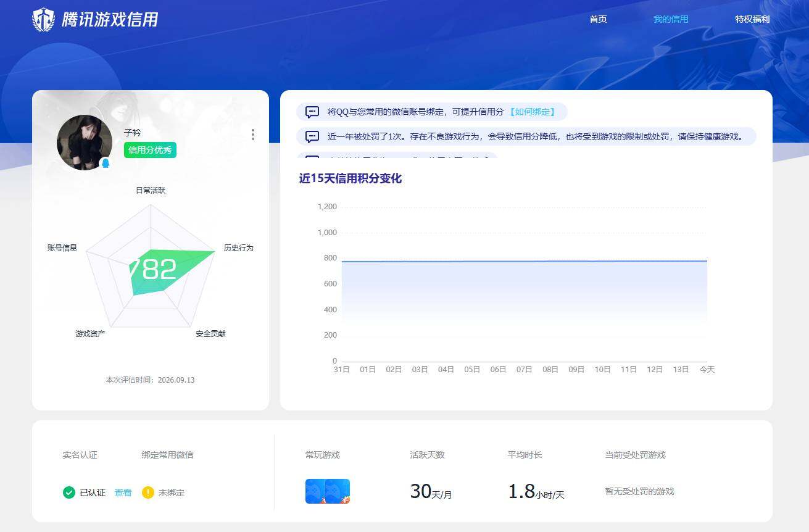This screenshot has width=809, height=532.
Task: Click the first game icon under 常玩游戏
Action: [316, 491]
